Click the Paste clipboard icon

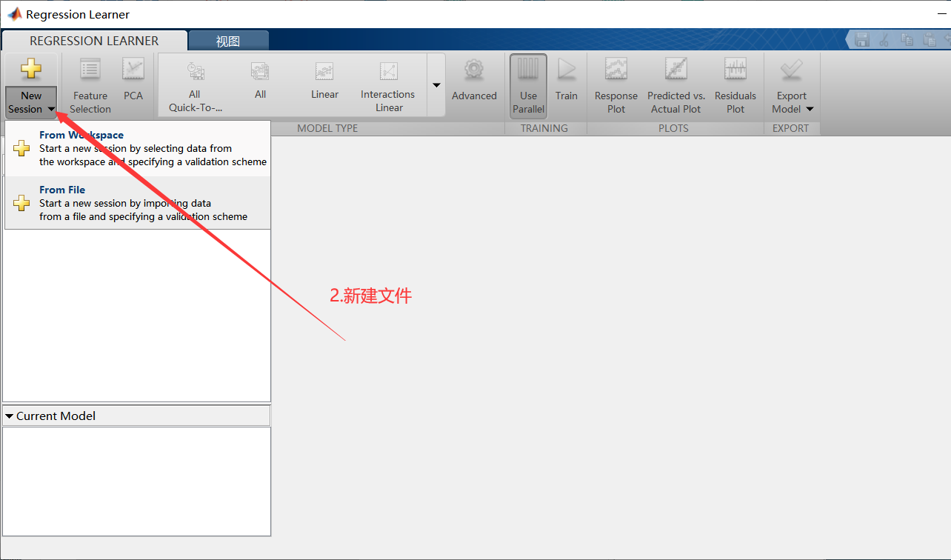[x=929, y=40]
